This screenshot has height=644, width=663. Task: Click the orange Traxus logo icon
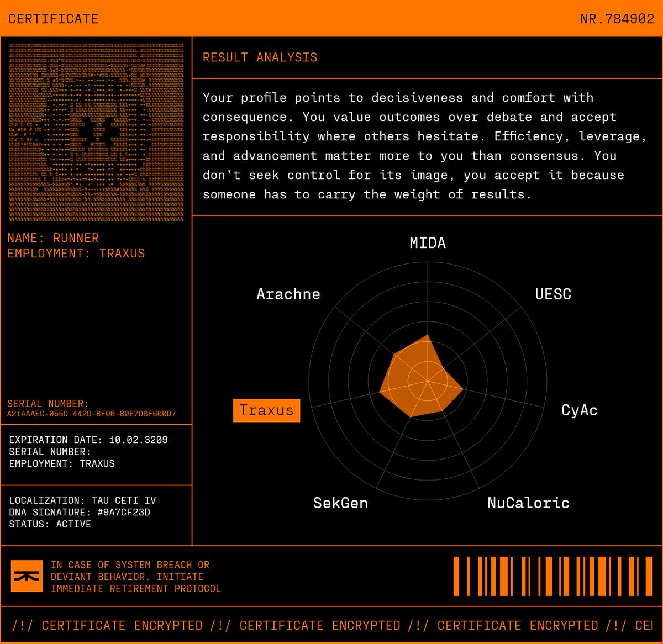[27, 576]
